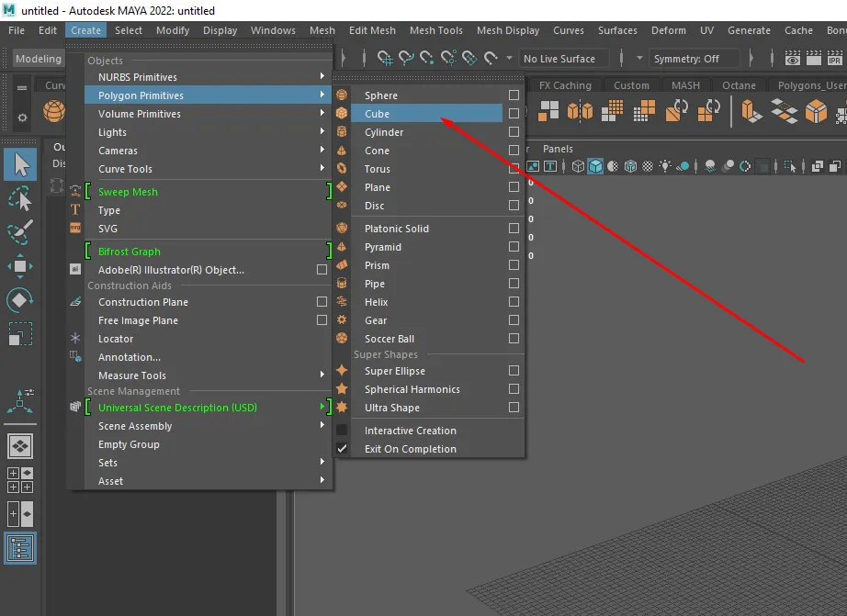Click the IPR render icon
Viewport: 847px width, 616px height.
pyautogui.click(x=834, y=58)
